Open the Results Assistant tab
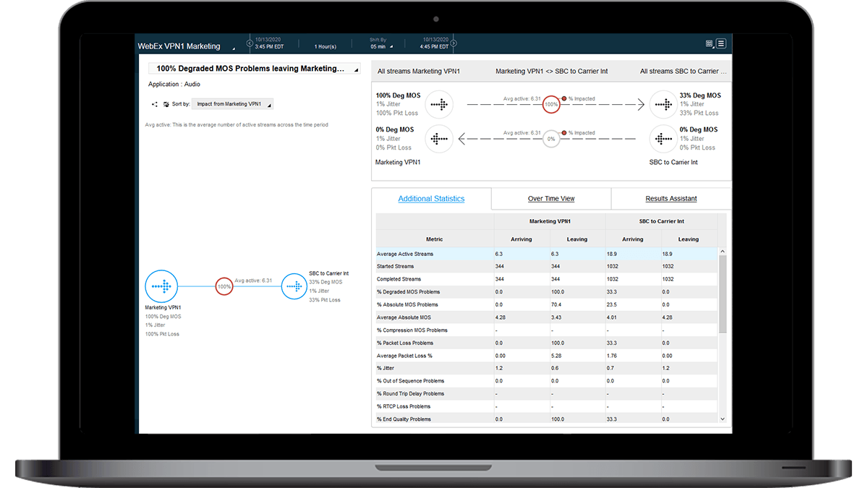Image resolution: width=868 pixels, height=488 pixels. [x=671, y=199]
